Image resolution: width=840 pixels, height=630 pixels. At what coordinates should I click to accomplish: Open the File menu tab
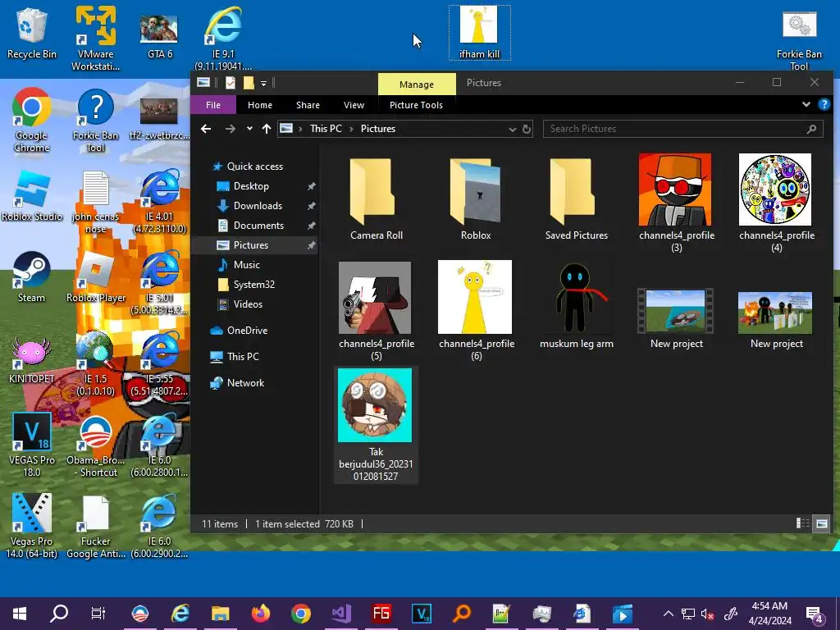coord(213,105)
